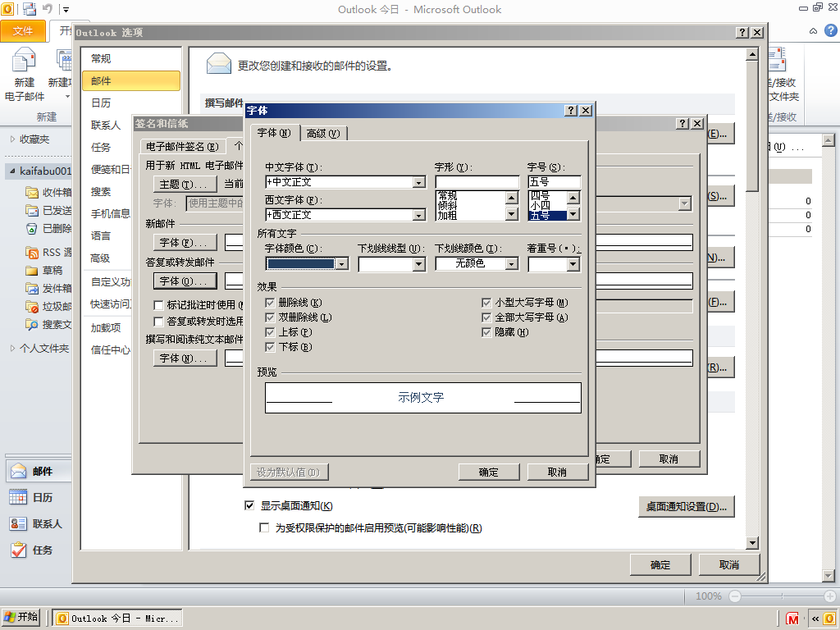Switch to Tasks navigation pane icon
840x630 pixels.
pyautogui.click(x=18, y=550)
